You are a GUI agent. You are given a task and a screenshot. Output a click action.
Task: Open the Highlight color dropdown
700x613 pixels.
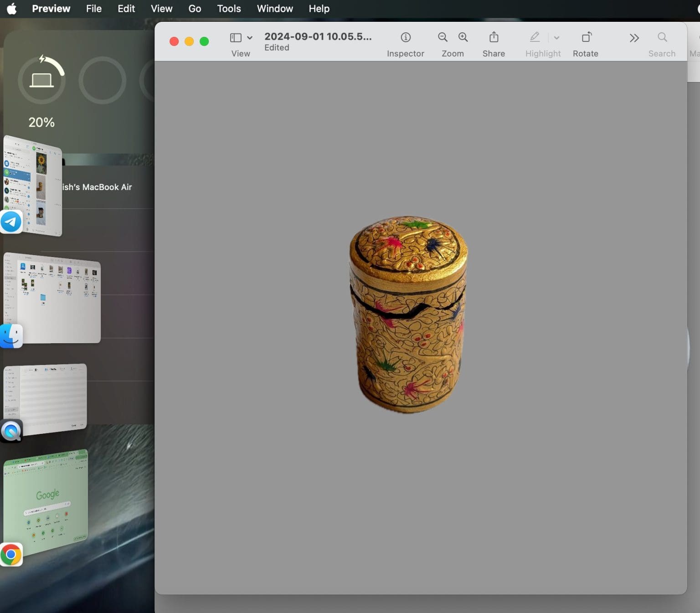tap(556, 38)
